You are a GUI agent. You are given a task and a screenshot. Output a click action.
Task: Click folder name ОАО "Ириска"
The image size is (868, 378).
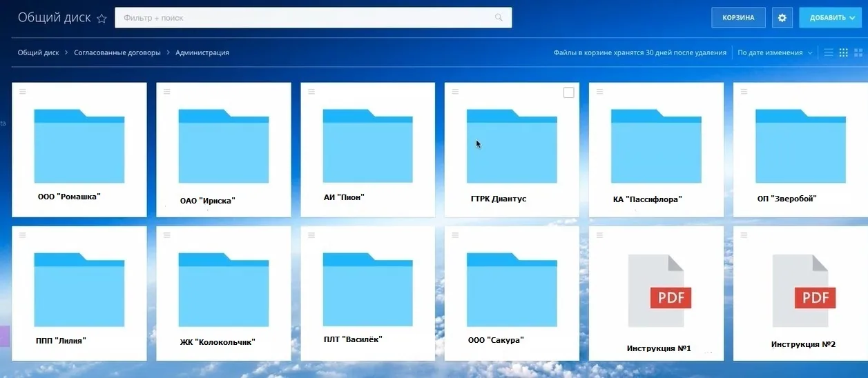[208, 201]
